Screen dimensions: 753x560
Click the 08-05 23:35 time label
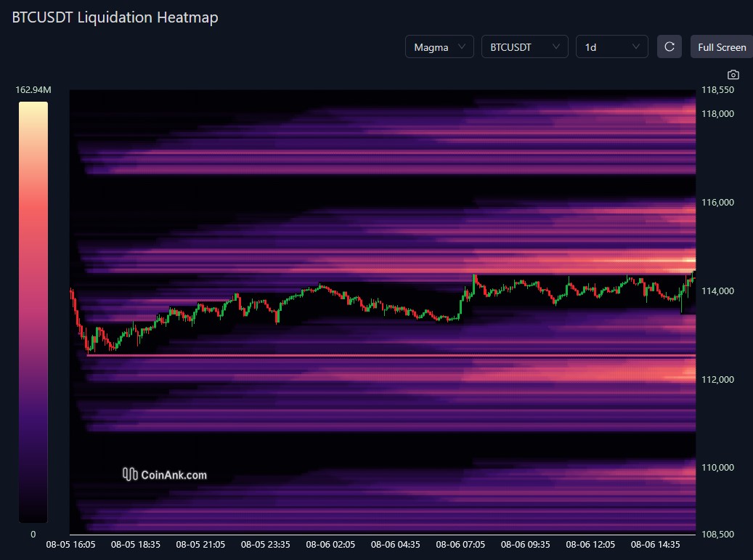tap(266, 545)
